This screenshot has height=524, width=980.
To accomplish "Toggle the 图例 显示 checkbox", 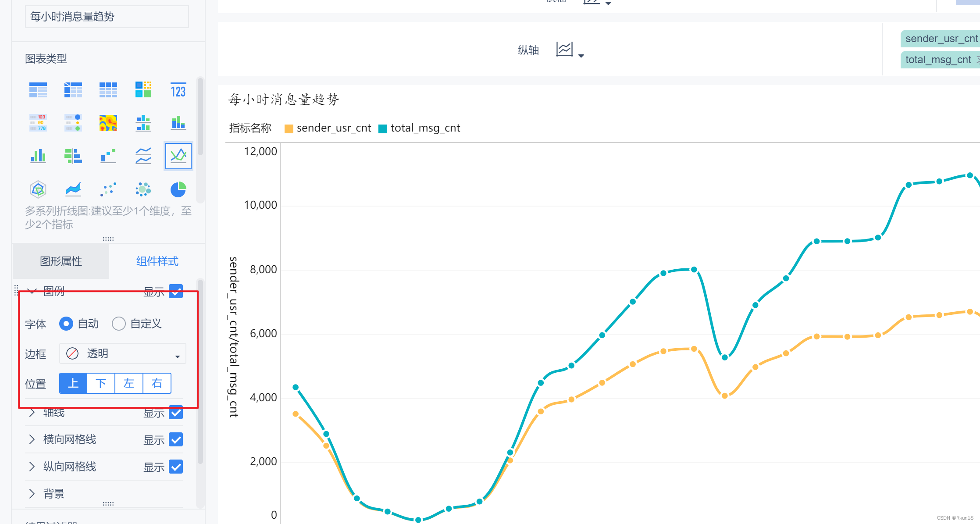I will tap(176, 291).
